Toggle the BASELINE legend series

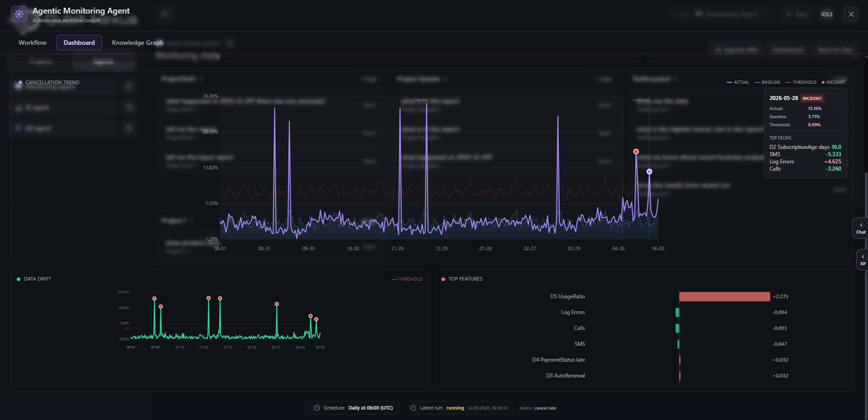pyautogui.click(x=767, y=82)
